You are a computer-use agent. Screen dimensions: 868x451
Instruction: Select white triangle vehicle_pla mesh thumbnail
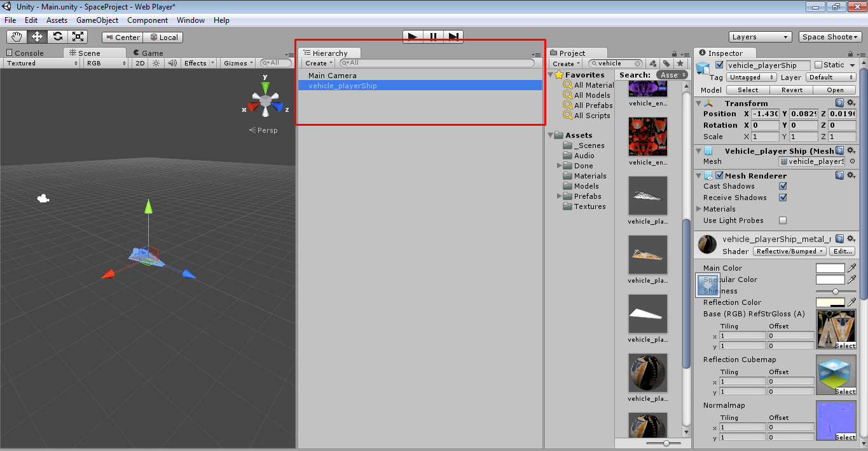(x=648, y=313)
